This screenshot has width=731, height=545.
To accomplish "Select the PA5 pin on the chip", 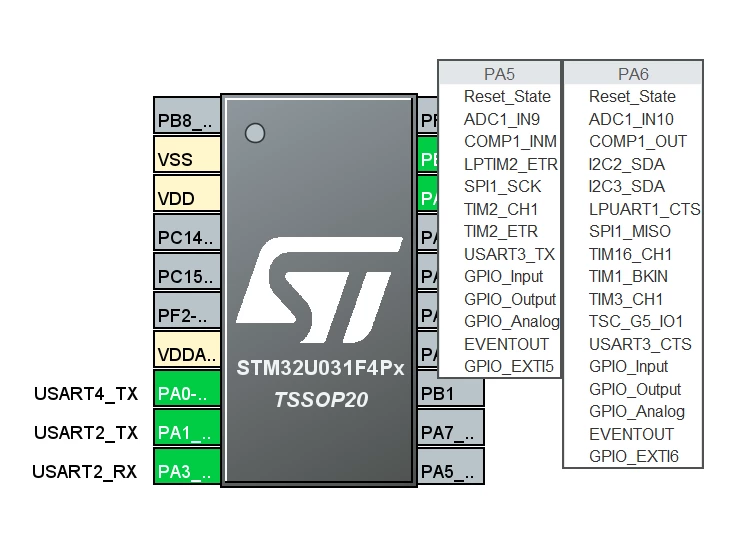I will click(x=451, y=467).
